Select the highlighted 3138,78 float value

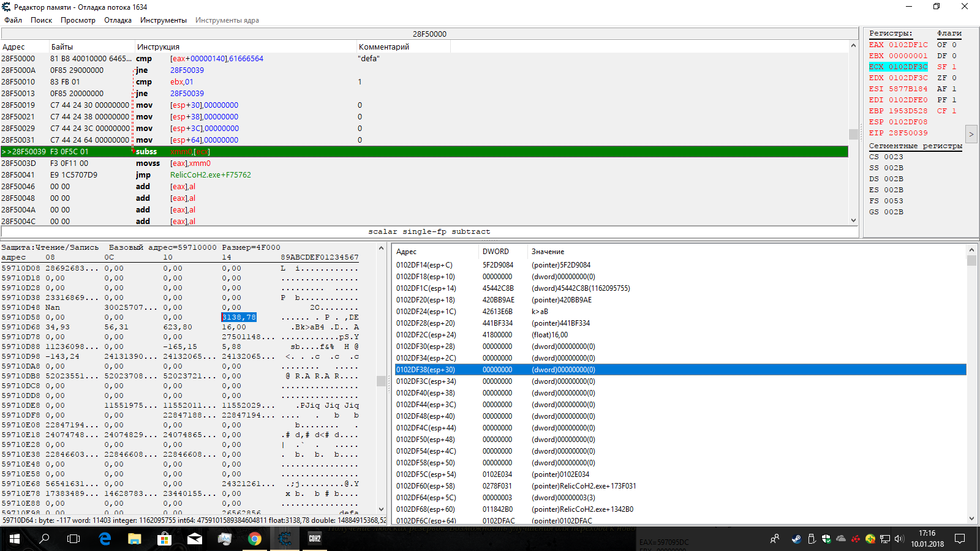click(x=239, y=317)
